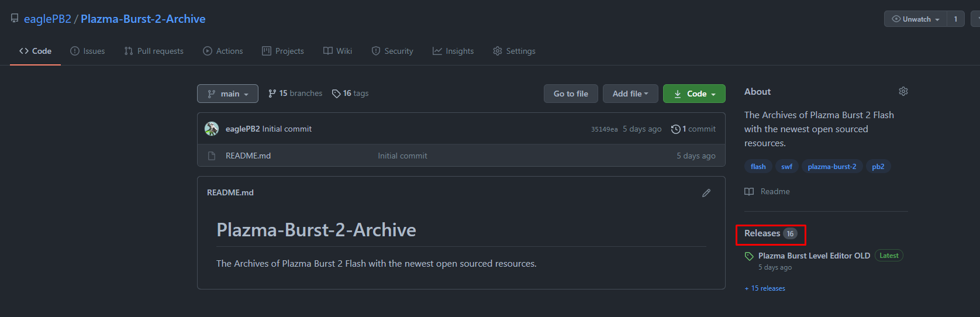Click the releases count badge 16
Screen dimensions: 980x317
point(790,233)
